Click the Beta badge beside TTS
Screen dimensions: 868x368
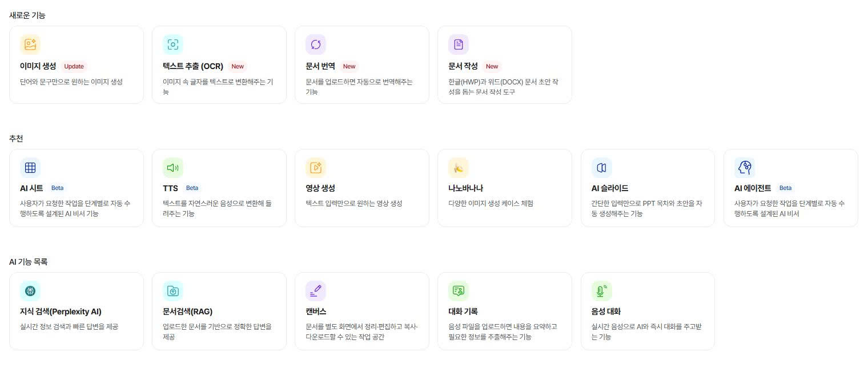[x=192, y=188]
